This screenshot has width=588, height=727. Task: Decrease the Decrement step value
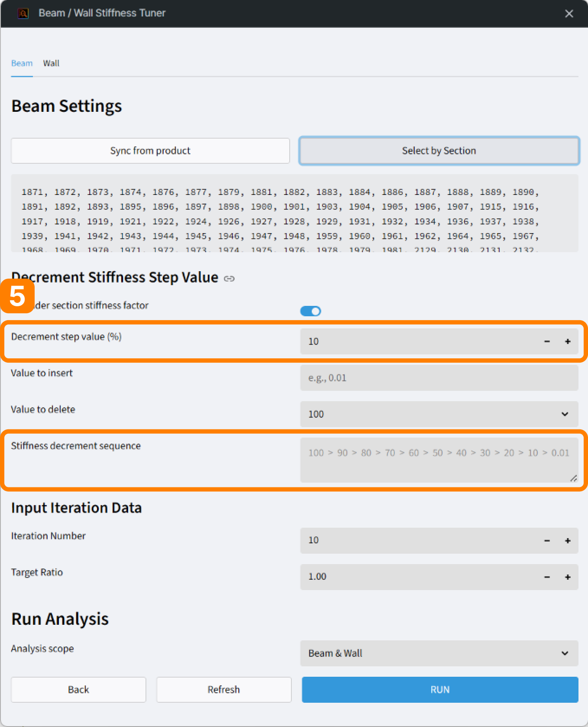point(547,341)
